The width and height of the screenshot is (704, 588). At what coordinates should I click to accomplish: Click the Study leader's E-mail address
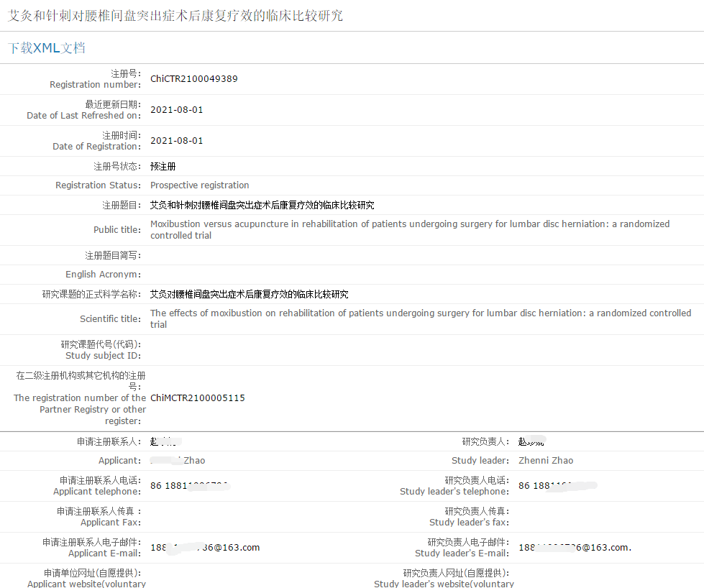click(x=573, y=548)
